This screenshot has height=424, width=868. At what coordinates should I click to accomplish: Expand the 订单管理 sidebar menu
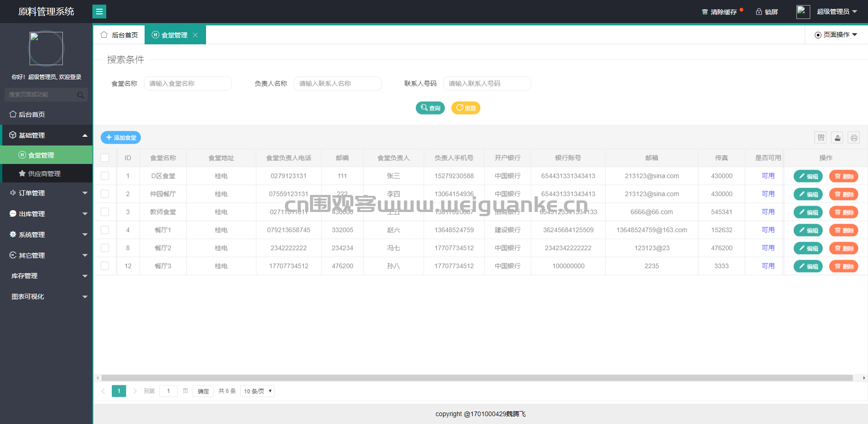[x=46, y=193]
